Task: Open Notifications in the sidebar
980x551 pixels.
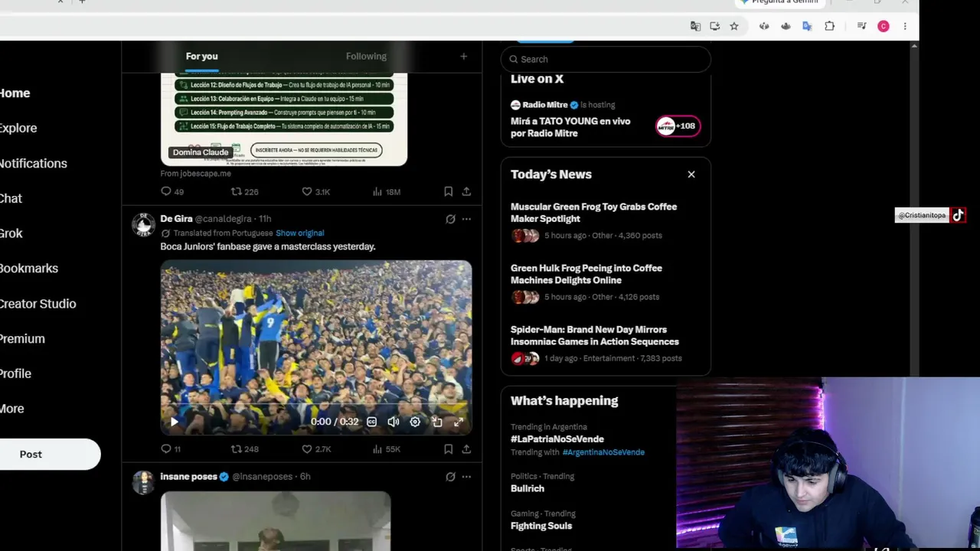Action: [x=33, y=164]
